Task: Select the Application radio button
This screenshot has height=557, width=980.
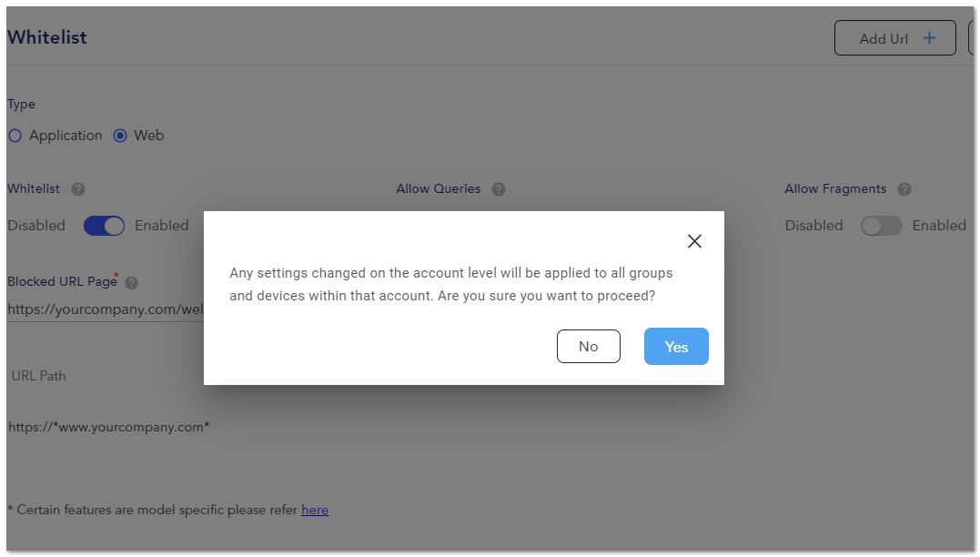Action: (15, 136)
